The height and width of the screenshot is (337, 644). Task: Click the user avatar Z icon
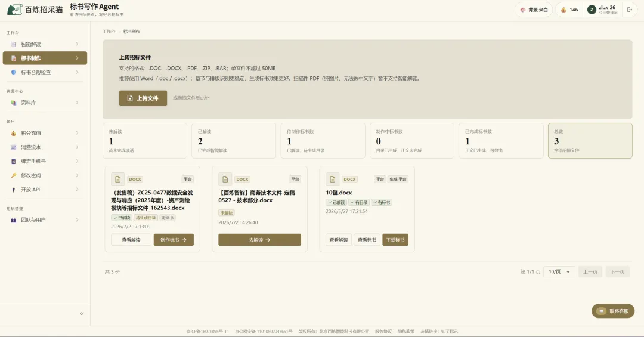pyautogui.click(x=592, y=10)
